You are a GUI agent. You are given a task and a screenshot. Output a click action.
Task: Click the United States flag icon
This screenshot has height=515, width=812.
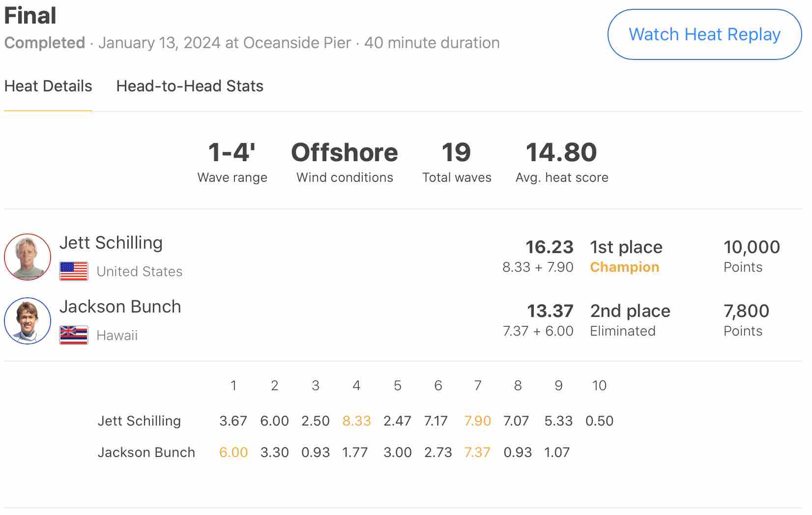(74, 271)
